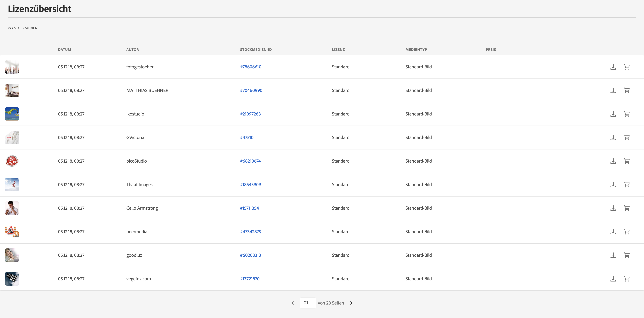
Task: Click the red Jubiläum badge thumbnail
Action: (12, 161)
